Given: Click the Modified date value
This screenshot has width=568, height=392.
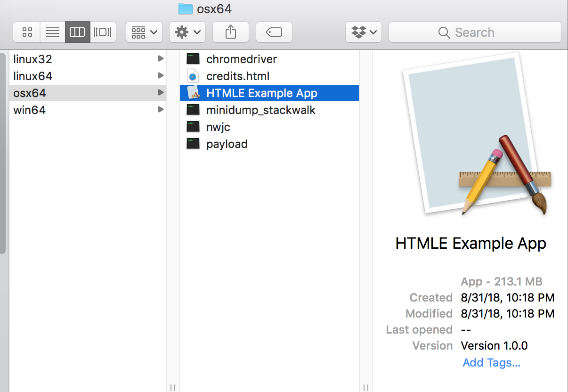Looking at the screenshot, I should 508,314.
